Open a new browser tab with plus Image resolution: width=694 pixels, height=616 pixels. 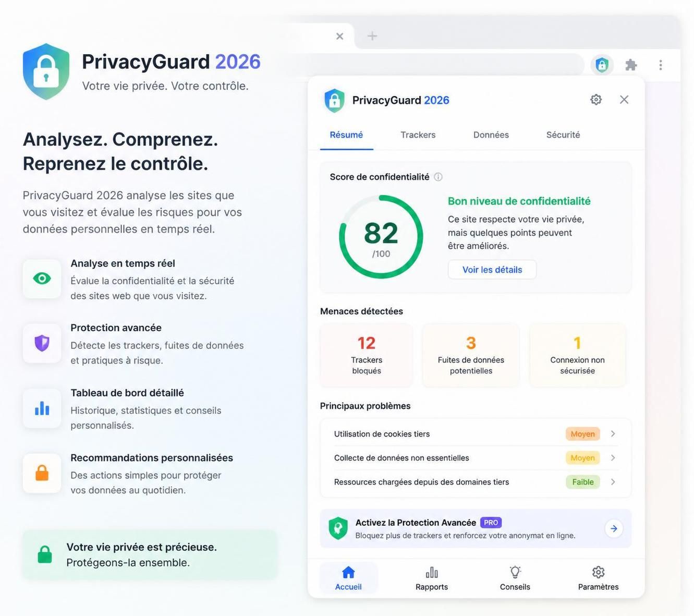click(x=372, y=36)
